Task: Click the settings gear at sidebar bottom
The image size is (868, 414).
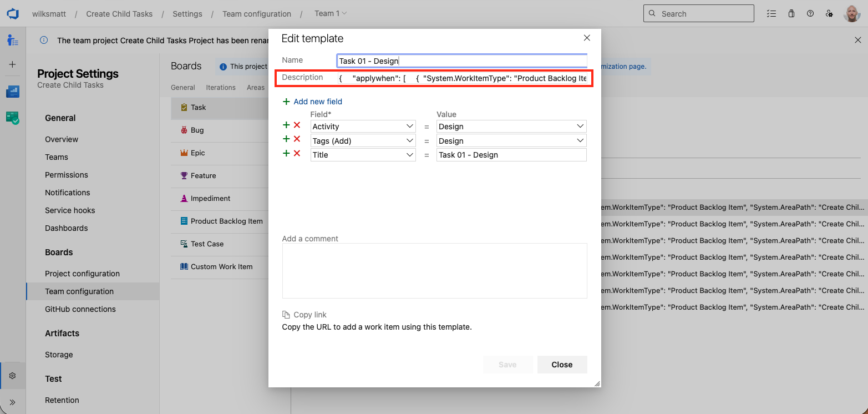Action: tap(13, 375)
